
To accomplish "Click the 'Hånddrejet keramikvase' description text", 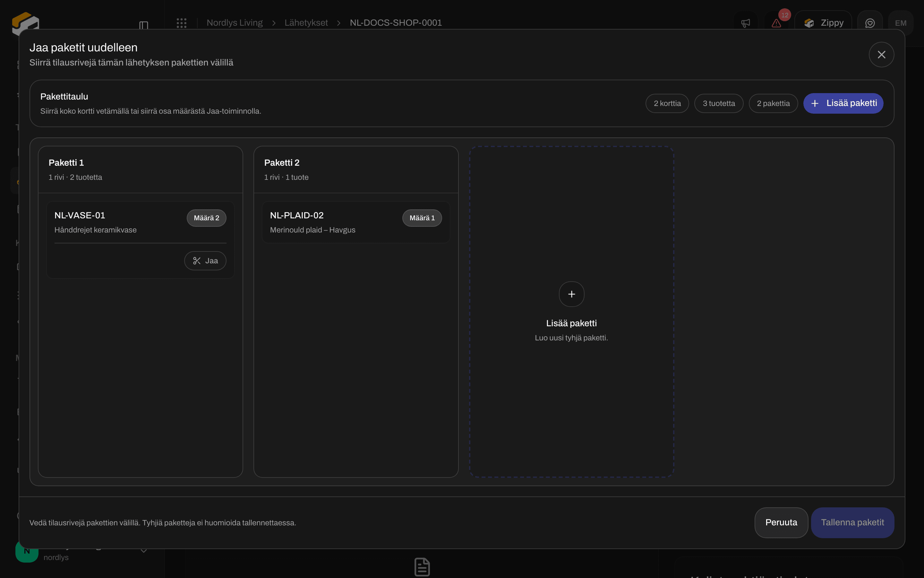I will 96,230.
